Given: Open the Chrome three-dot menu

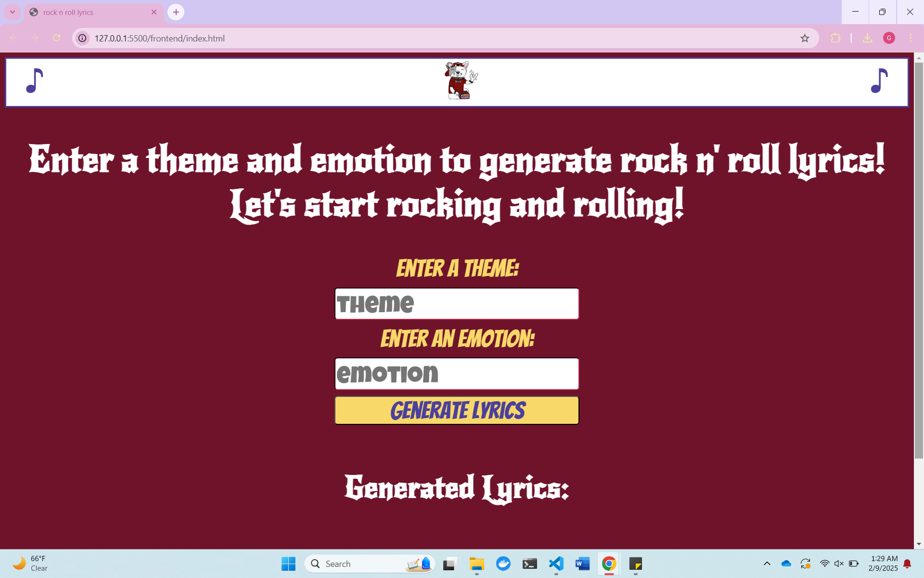Looking at the screenshot, I should click(911, 38).
